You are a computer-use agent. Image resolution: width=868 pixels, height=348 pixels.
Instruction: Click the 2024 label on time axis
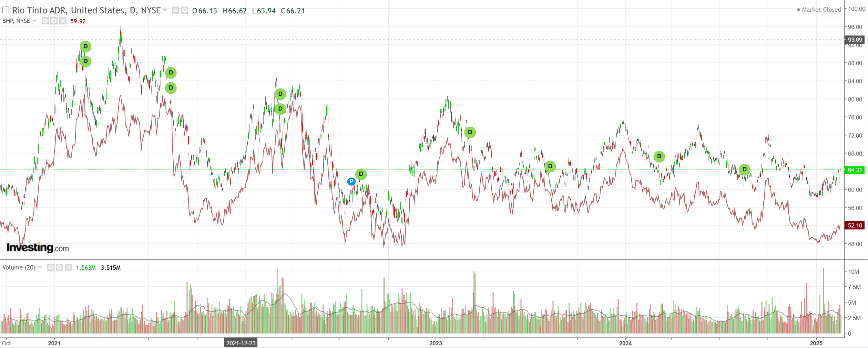(625, 343)
